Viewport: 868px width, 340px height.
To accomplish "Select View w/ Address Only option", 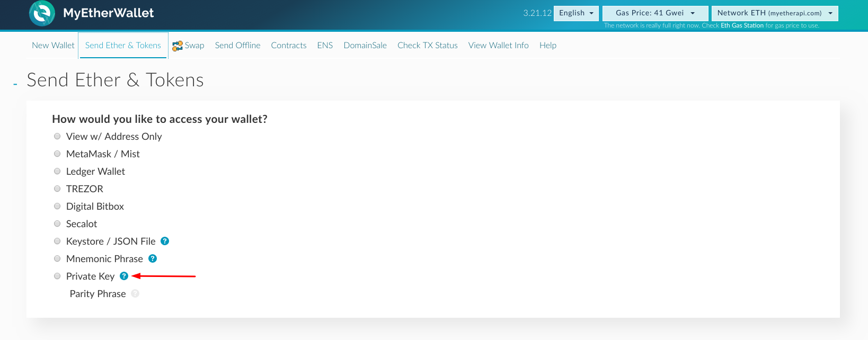I will pos(57,136).
